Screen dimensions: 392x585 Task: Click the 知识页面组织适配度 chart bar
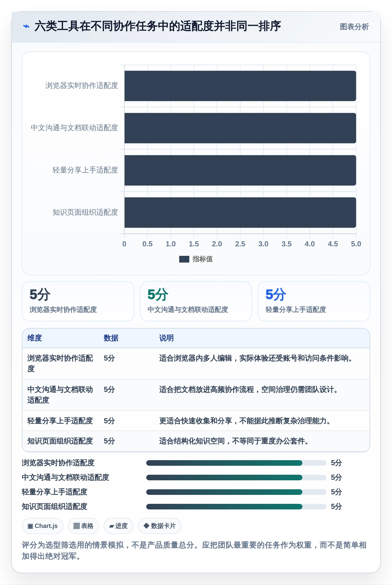240,213
